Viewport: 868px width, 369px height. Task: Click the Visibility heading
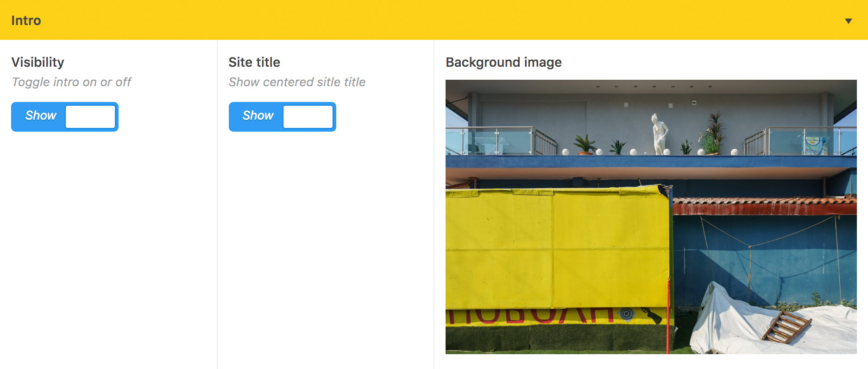38,62
